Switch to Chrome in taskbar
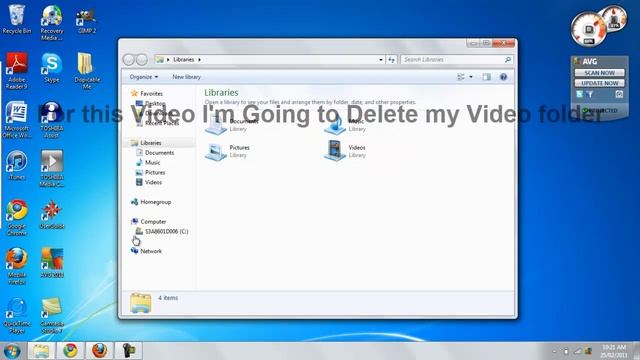Viewport: 640px width, 360px height. 70,351
